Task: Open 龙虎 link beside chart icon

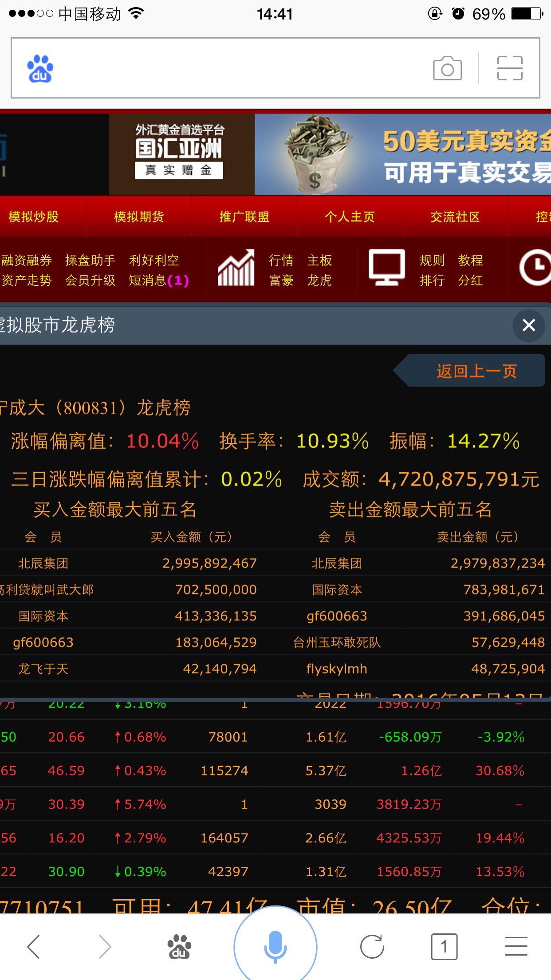Action: 319,281
